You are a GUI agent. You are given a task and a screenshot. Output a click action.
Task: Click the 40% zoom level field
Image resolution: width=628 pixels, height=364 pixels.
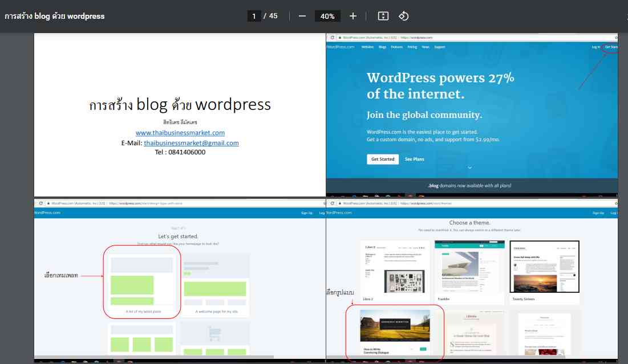click(x=327, y=16)
